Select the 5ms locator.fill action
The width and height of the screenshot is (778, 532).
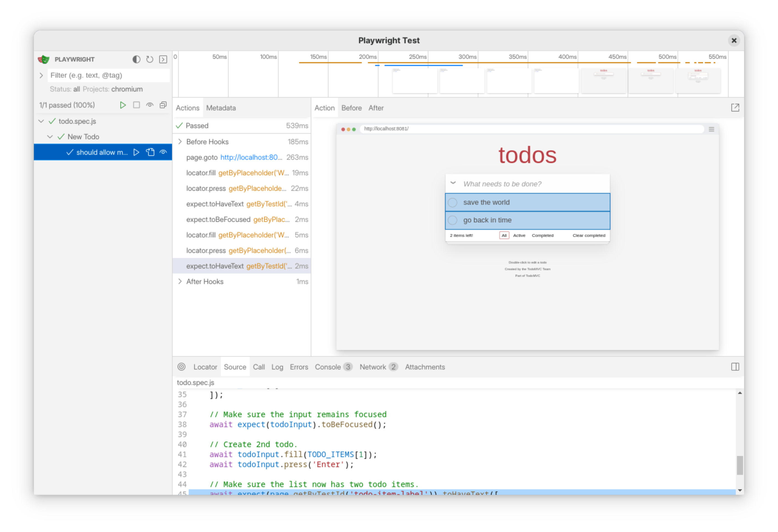pos(242,235)
